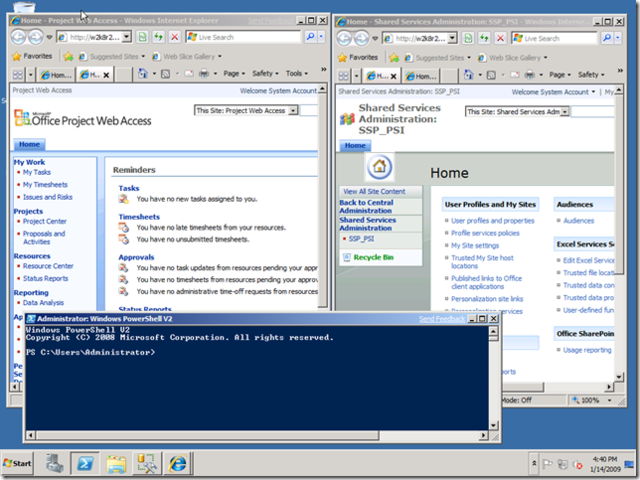Click search magnifier in Project Web Access window
This screenshot has height=480, width=640.
[x=310, y=37]
